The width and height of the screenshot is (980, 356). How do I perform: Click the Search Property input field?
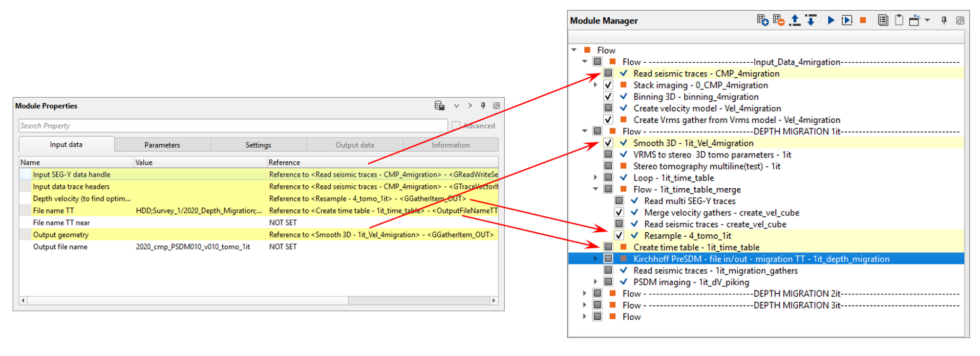click(x=233, y=126)
